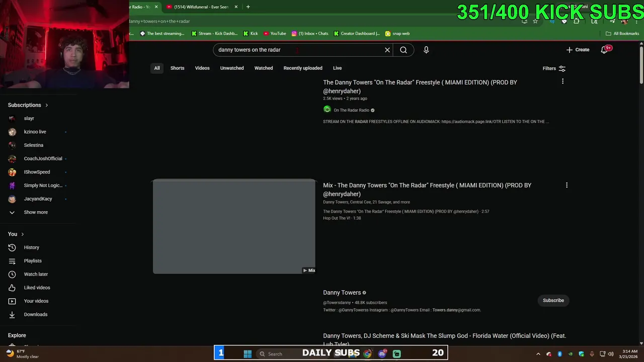Select the Live filter chip

pos(337,68)
